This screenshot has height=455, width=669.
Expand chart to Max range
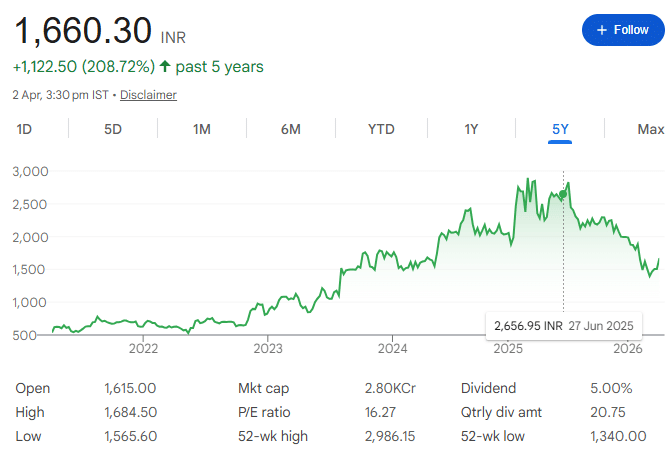650,129
